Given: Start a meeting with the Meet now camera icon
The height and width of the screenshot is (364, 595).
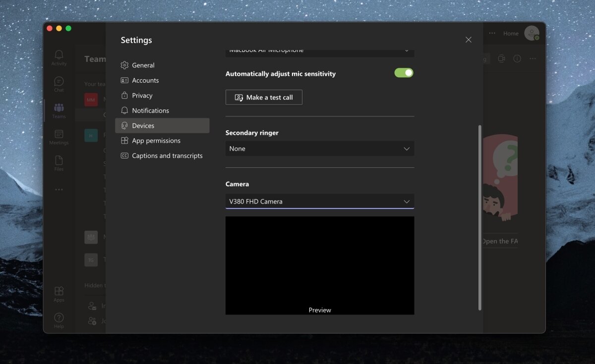Looking at the screenshot, I should click(x=501, y=58).
